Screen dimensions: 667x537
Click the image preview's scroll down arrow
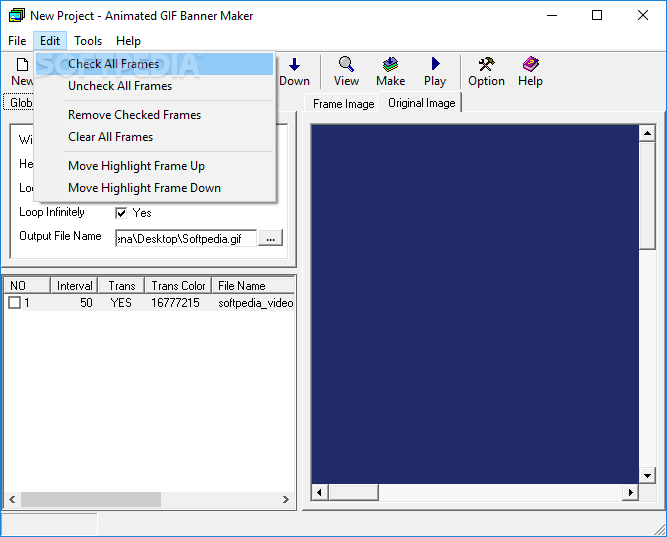[647, 476]
